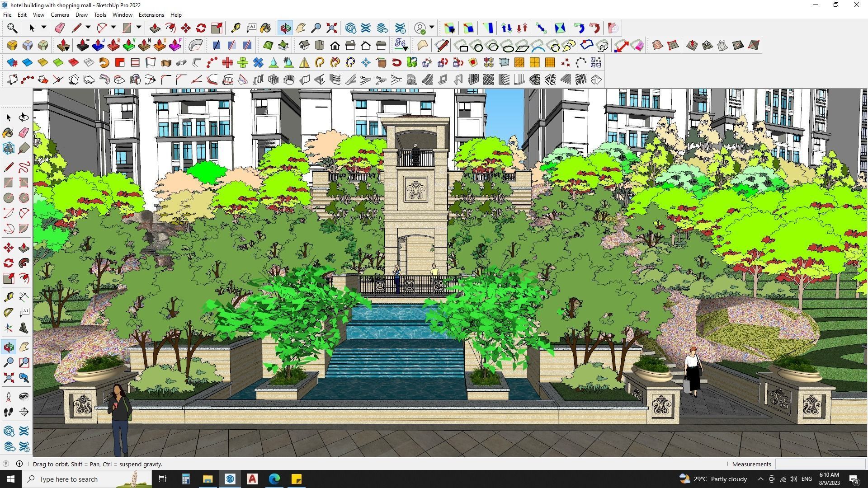Click the Dimension tool in left toolbar
The width and height of the screenshot is (868, 488).
24,297
